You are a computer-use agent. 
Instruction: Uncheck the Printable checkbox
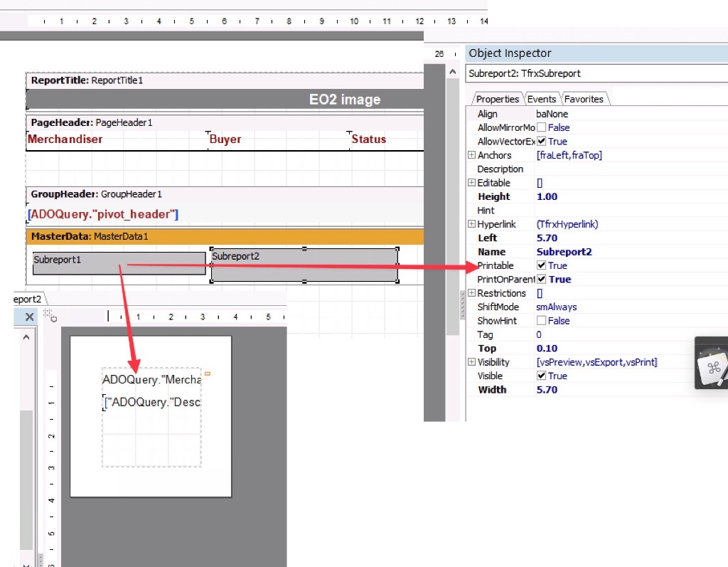[x=541, y=265]
